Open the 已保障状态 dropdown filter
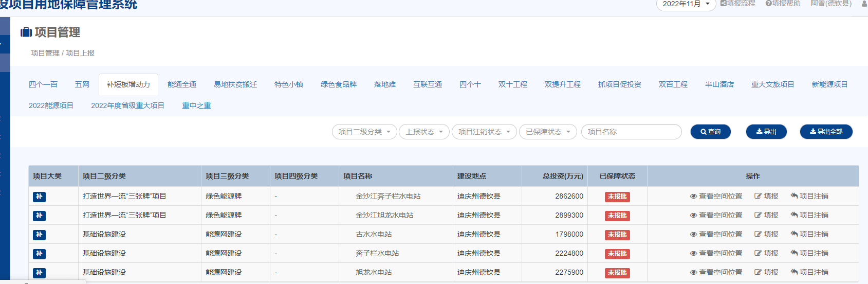 tap(548, 132)
